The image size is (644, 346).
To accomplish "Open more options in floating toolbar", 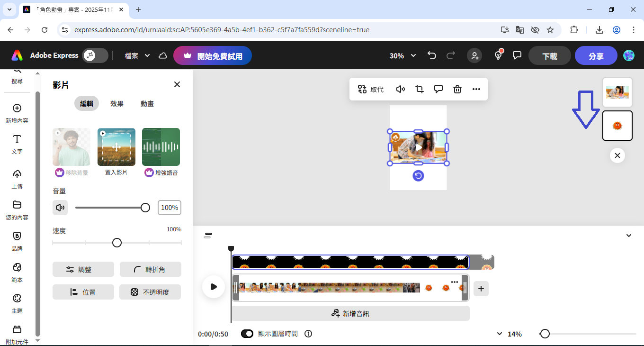I will pyautogui.click(x=476, y=89).
